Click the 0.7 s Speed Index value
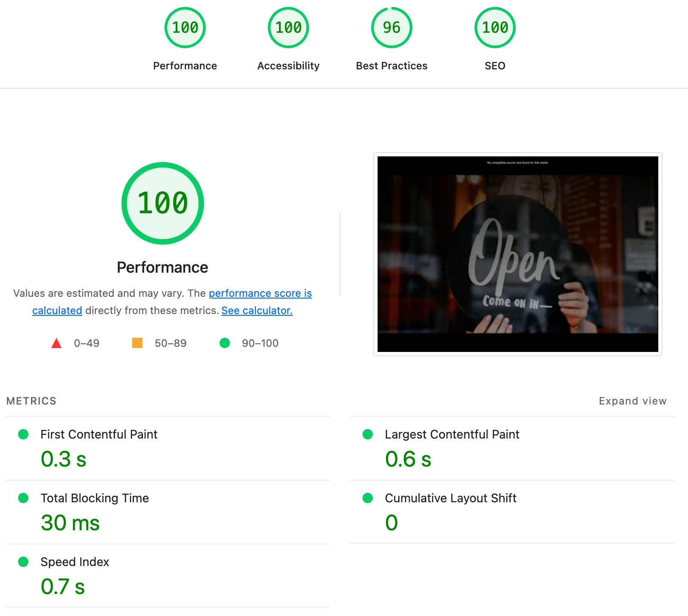 click(x=63, y=587)
